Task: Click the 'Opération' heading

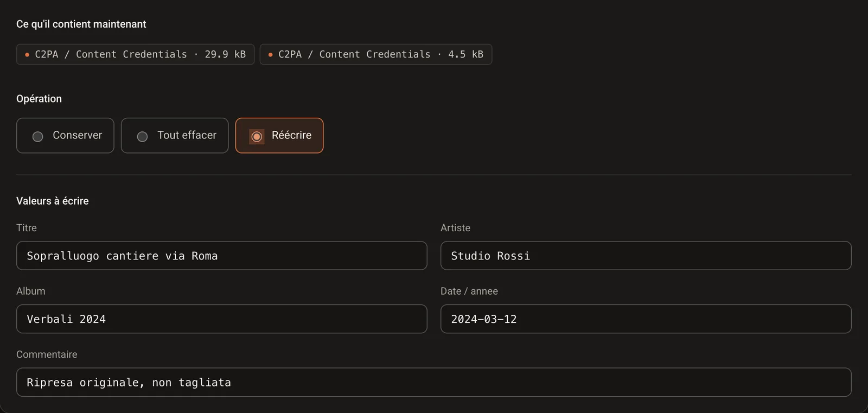Action: [39, 99]
